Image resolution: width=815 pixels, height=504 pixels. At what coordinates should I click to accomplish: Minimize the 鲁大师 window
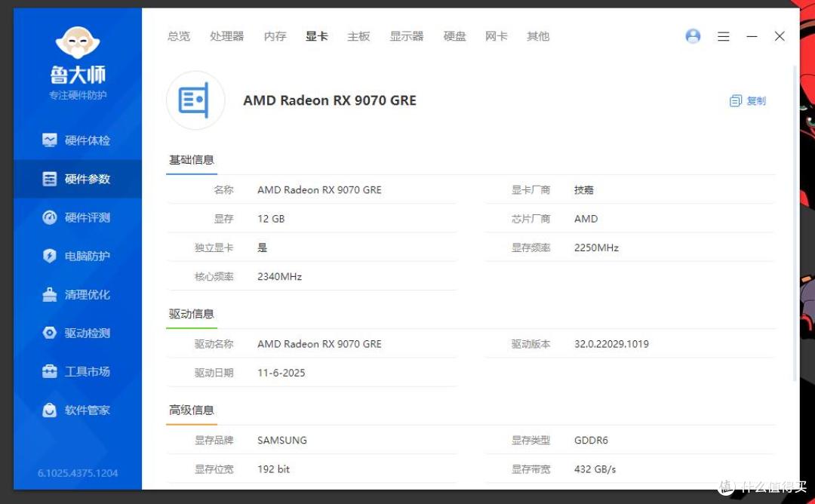(752, 36)
